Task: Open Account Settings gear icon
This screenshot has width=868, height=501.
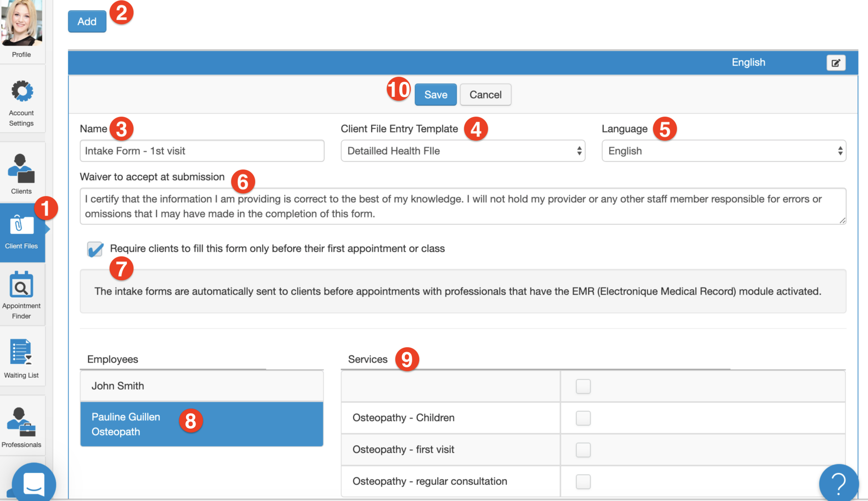Action: pyautogui.click(x=22, y=91)
